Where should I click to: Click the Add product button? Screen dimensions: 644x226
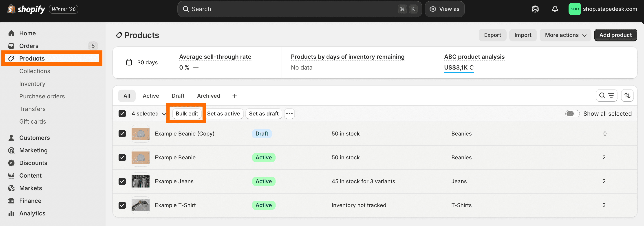click(x=615, y=35)
